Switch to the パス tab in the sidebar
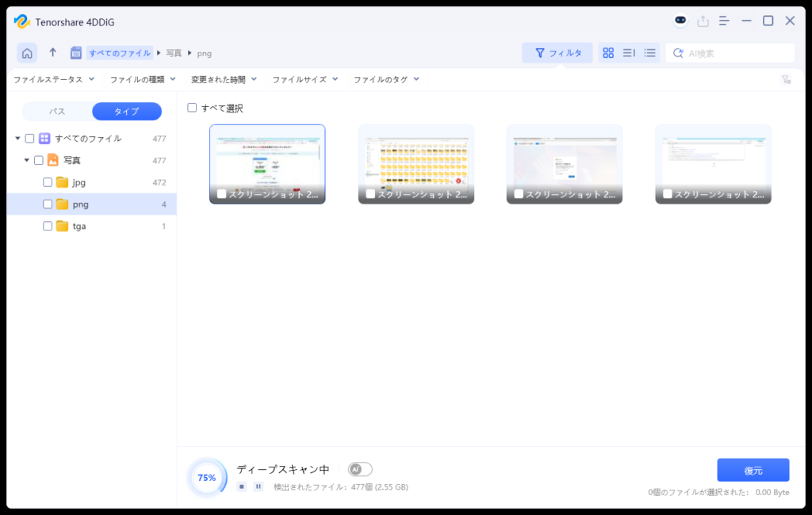812x515 pixels. pyautogui.click(x=56, y=111)
